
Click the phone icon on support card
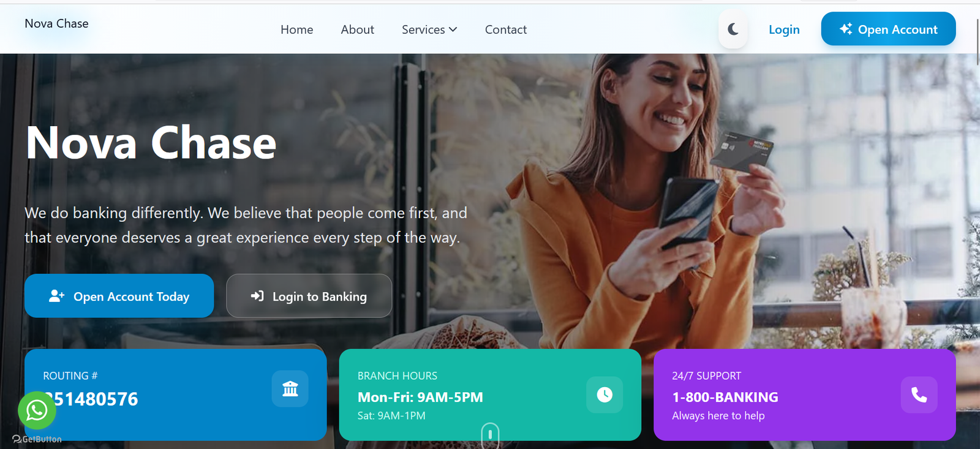pos(919,394)
